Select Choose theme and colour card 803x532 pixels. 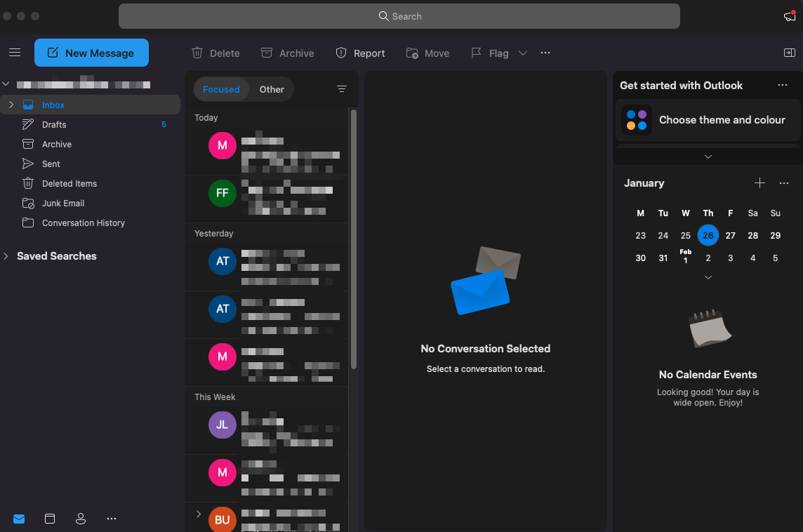pyautogui.click(x=708, y=120)
